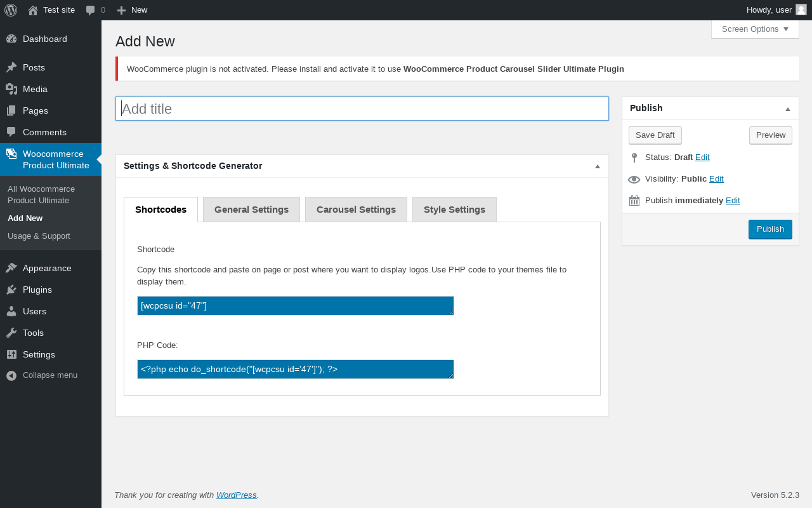Viewport: 812px width, 508px height.
Task: Switch to the General Settings tab
Action: (x=251, y=210)
